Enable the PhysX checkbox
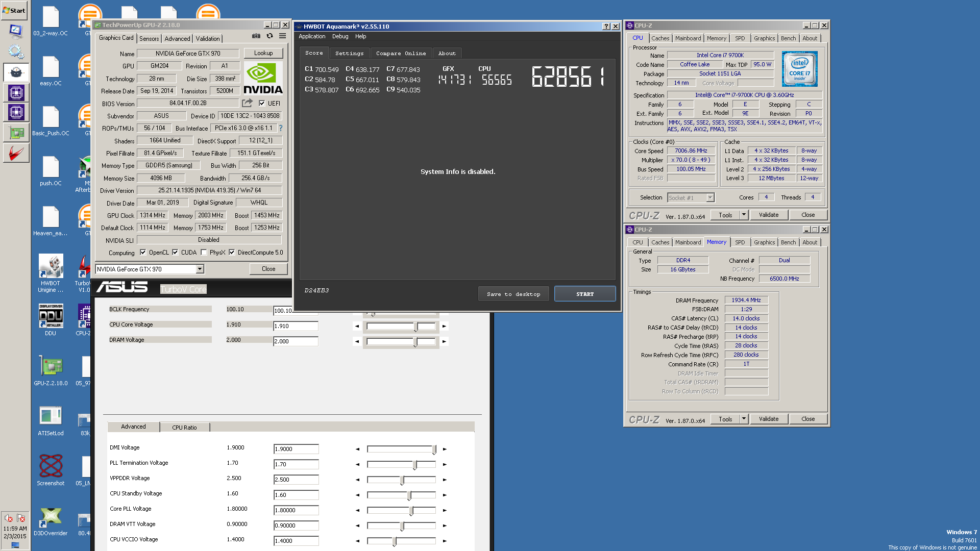The image size is (980, 551). pyautogui.click(x=204, y=252)
